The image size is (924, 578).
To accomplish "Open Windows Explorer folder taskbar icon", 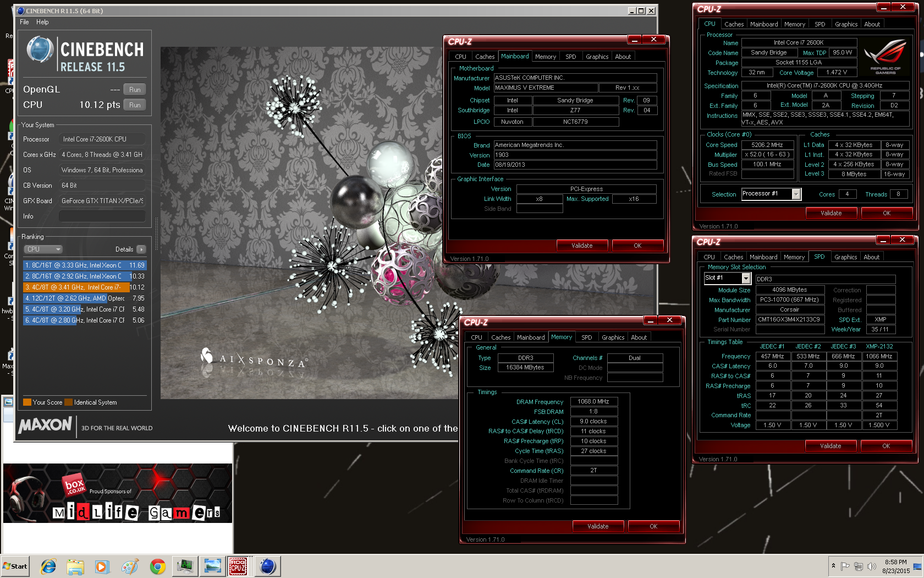I will tap(75, 566).
